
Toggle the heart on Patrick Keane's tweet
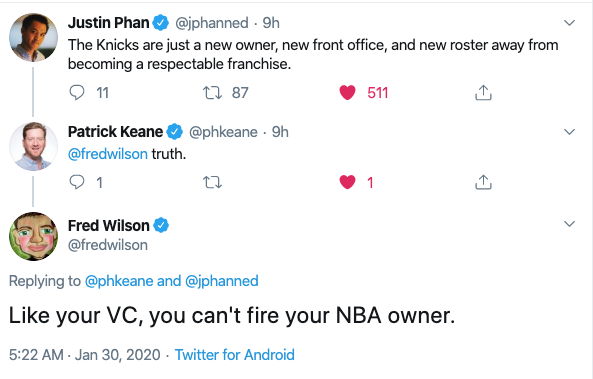(x=347, y=182)
